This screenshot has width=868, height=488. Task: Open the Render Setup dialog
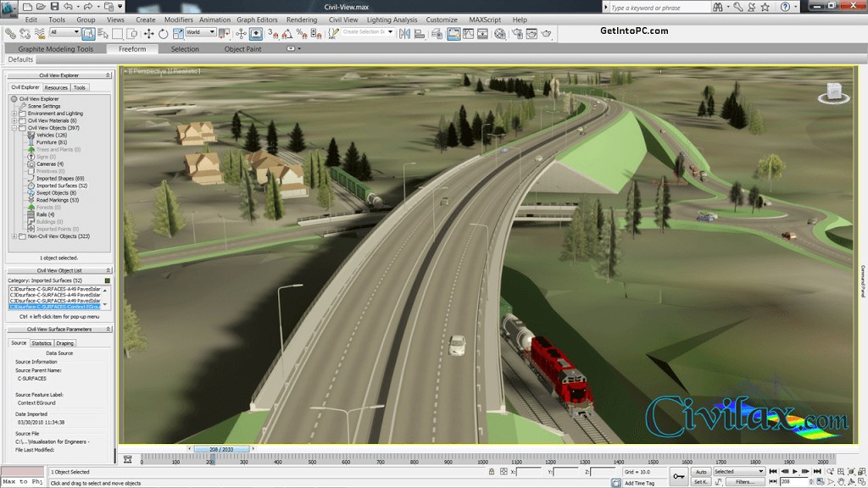pyautogui.click(x=518, y=34)
